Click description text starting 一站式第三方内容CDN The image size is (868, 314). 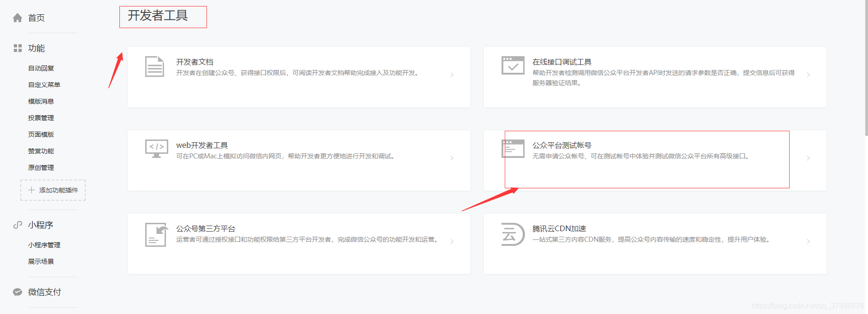pos(652,239)
